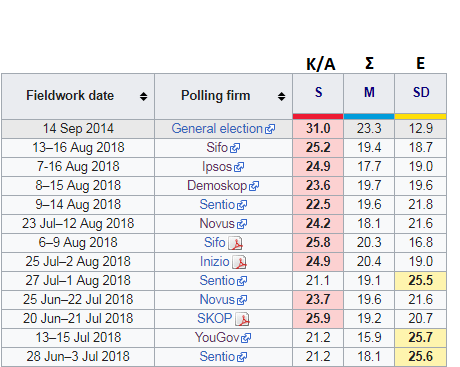Open the Sifo 13–16 Aug poll link

click(x=217, y=147)
